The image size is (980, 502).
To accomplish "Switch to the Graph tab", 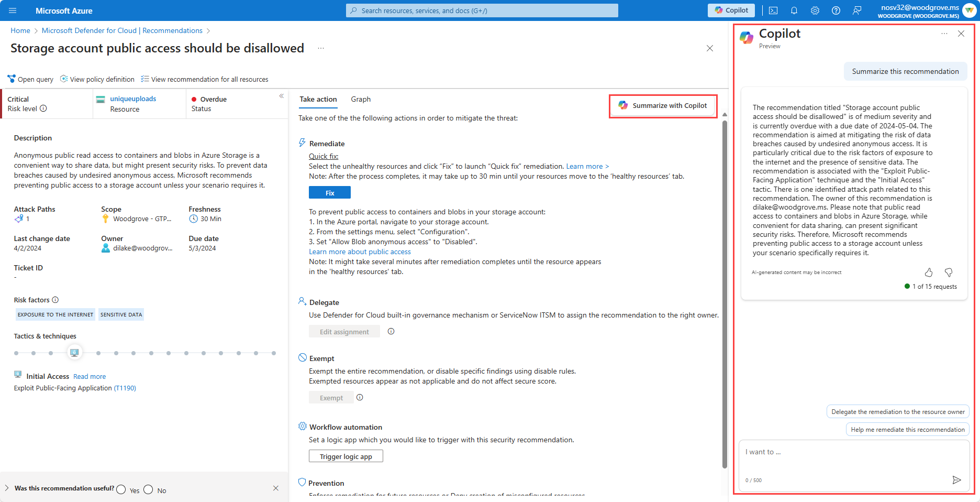I will click(x=361, y=99).
